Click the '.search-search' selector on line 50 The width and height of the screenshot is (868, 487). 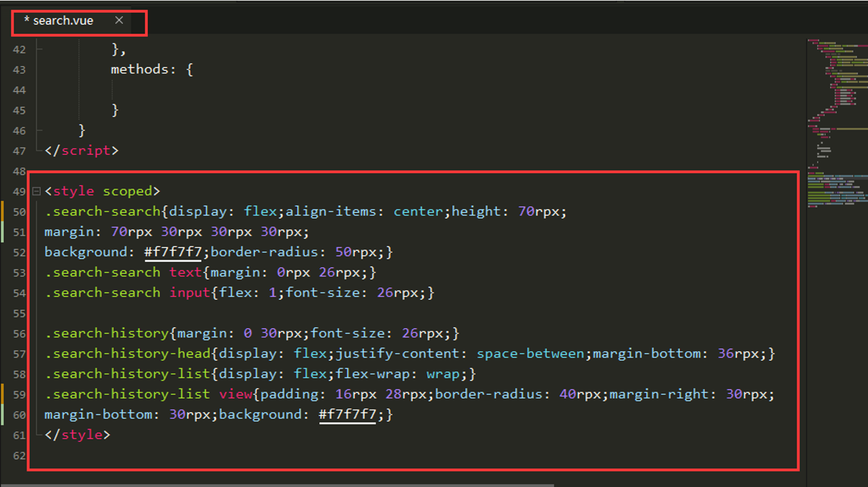coord(102,211)
